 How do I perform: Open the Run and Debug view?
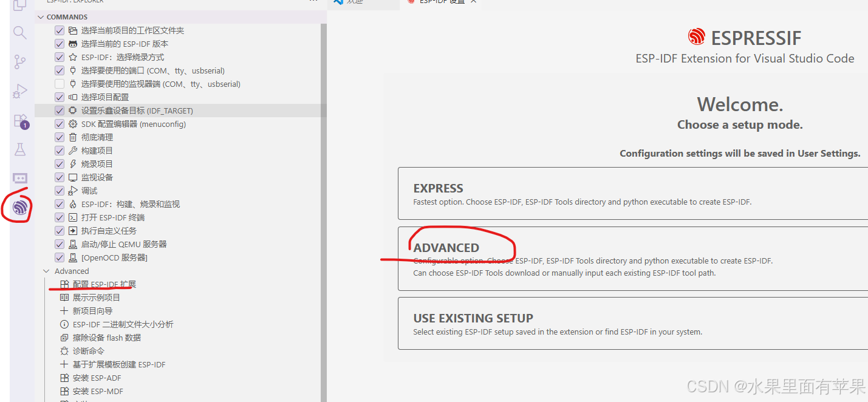coord(20,91)
